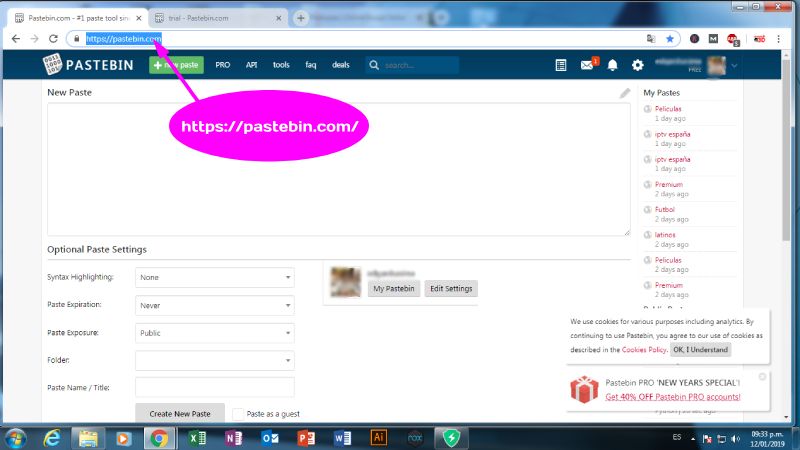Open the Cookies Policy link

[x=644, y=349]
